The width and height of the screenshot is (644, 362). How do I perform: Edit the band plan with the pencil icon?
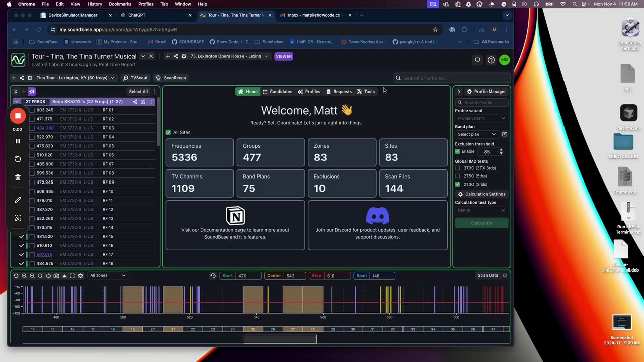(504, 134)
